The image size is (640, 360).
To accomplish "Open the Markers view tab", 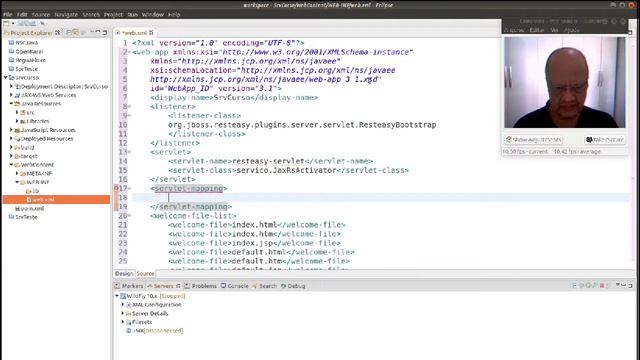I will 129,286.
